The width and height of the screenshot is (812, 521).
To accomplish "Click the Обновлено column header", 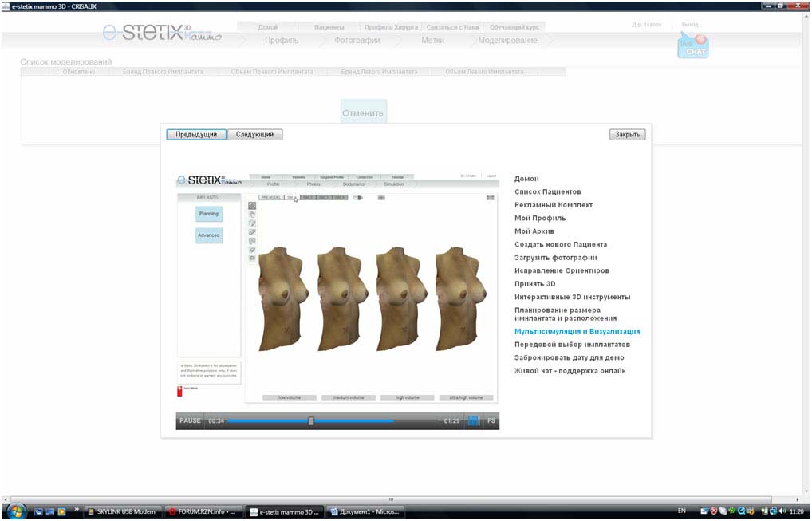I will [79, 72].
